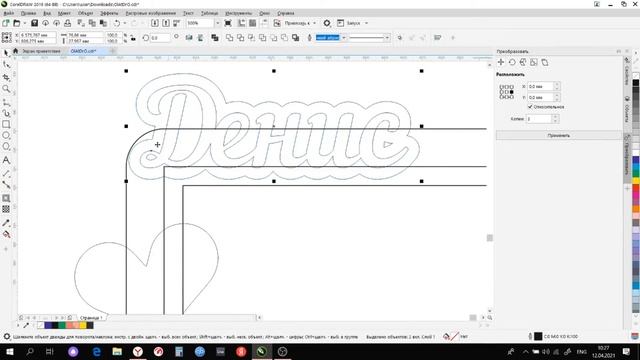Click the Save floppy disk icon
The height and width of the screenshot is (360, 640).
(35, 23)
